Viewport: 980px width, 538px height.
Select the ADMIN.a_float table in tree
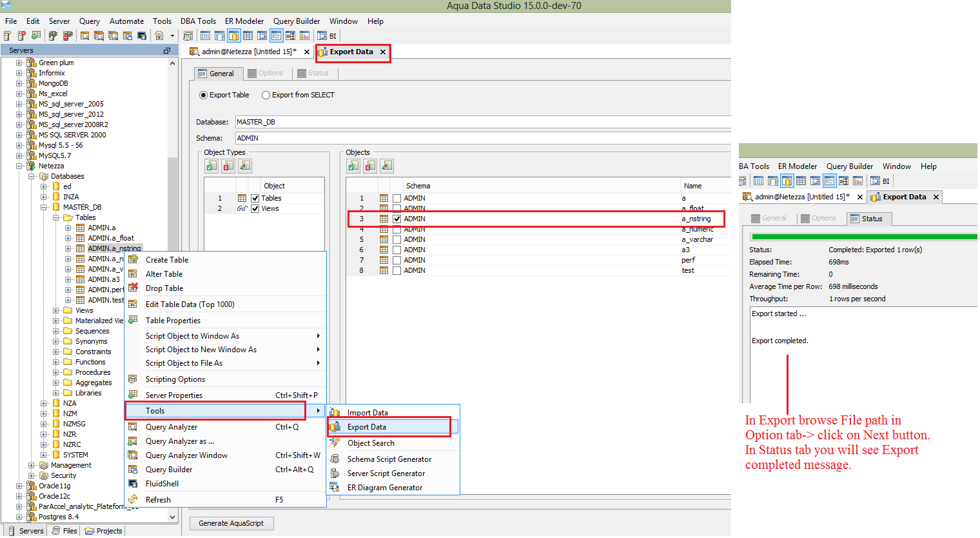(111, 238)
